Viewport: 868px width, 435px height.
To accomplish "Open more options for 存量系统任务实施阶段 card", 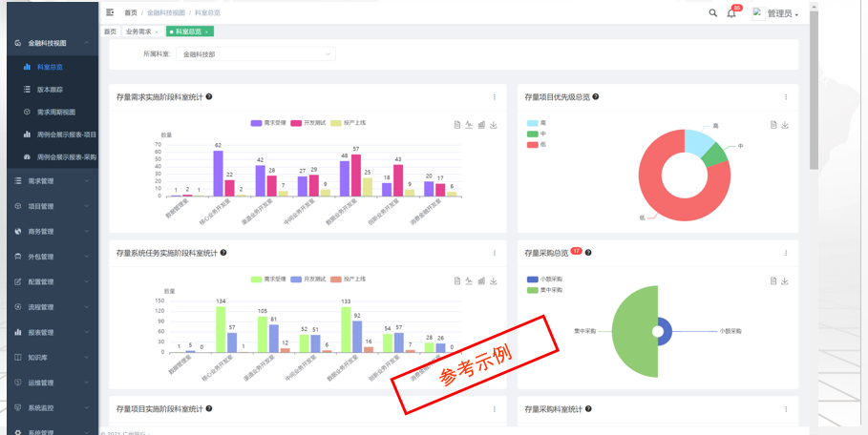I will (x=495, y=253).
